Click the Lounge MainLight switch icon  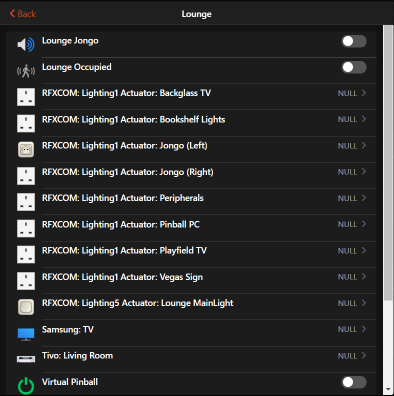pos(26,307)
